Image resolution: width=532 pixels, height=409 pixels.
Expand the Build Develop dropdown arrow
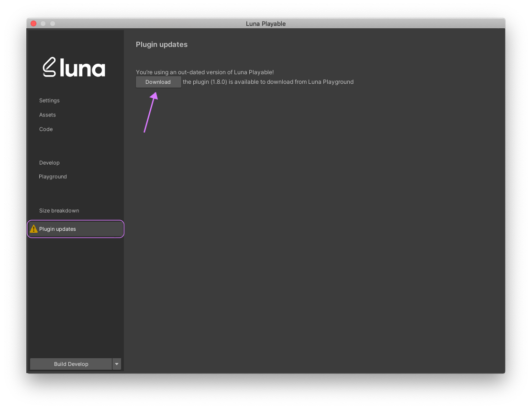[117, 364]
